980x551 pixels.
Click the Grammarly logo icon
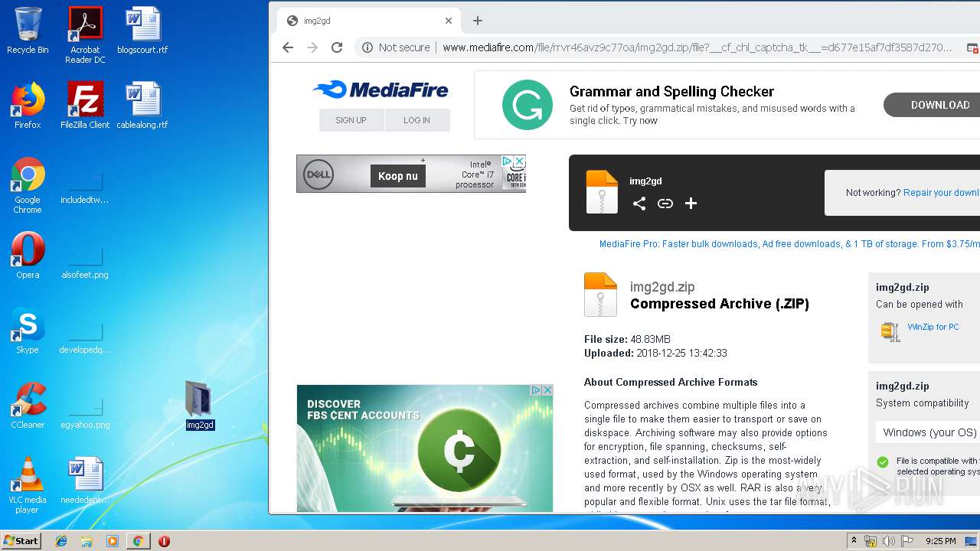coord(528,105)
